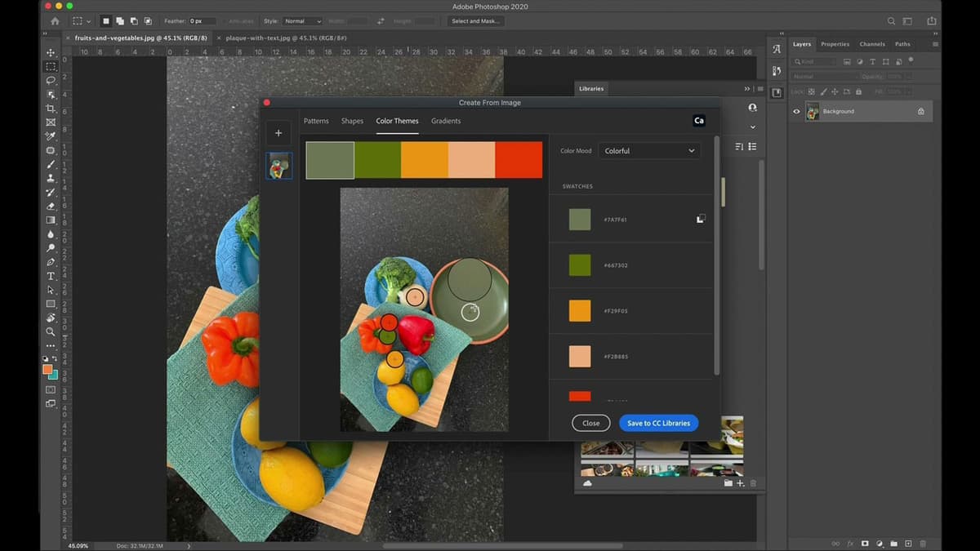Image resolution: width=980 pixels, height=551 pixels.
Task: Click the Close button in the dialog
Action: pyautogui.click(x=590, y=423)
